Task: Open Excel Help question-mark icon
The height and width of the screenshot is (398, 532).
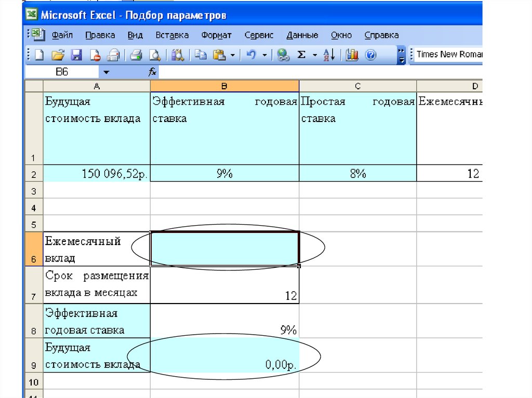Action: (x=370, y=54)
